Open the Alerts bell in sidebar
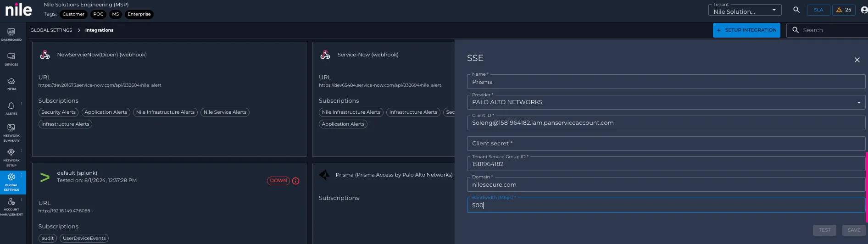Viewport: 868px width, 244px height. click(x=11, y=108)
